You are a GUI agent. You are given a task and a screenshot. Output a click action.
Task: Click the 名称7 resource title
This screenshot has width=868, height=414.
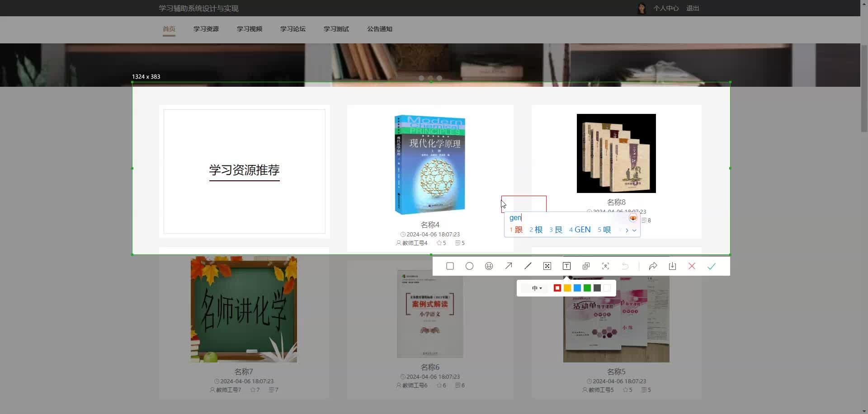tap(244, 372)
